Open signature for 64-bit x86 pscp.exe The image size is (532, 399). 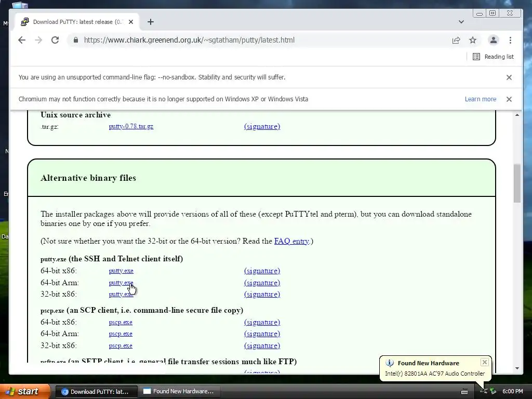tap(262, 322)
